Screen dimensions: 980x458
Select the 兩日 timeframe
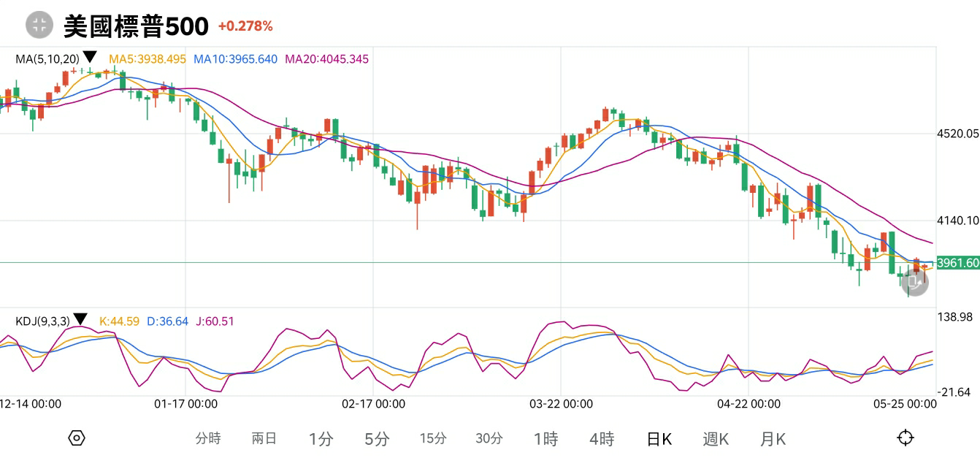[264, 438]
